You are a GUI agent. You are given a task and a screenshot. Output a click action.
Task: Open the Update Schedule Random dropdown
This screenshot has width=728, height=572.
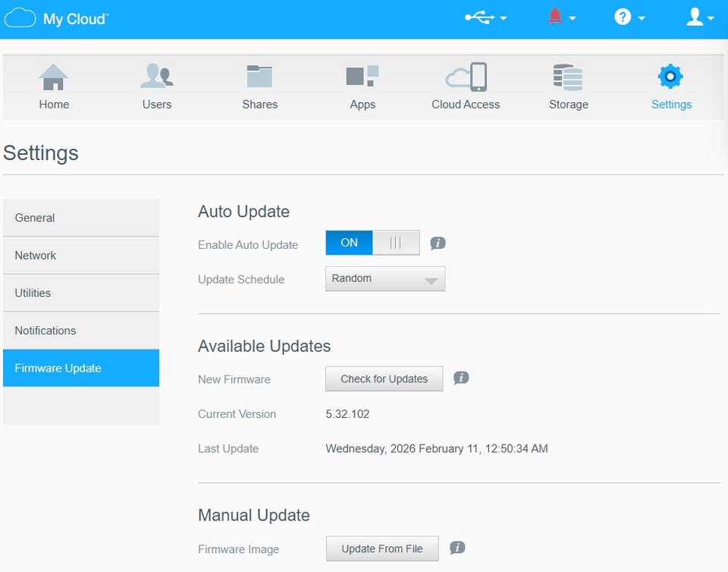click(385, 278)
